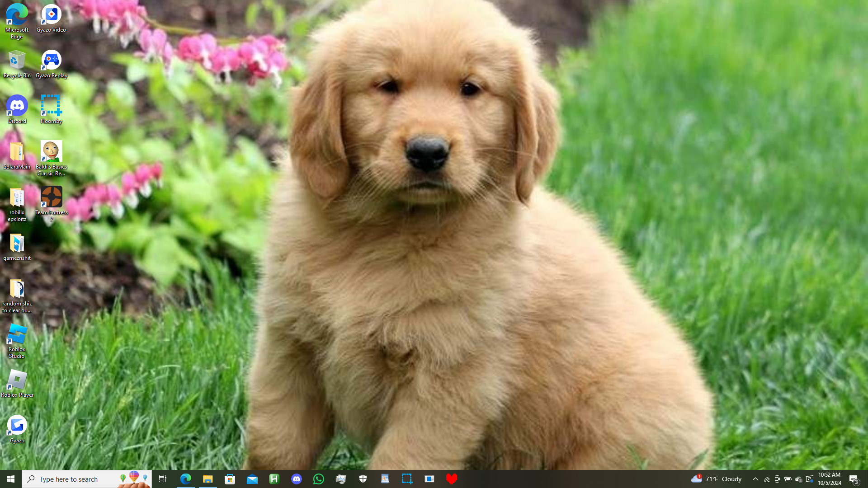
Task: Click WhatsApp icon in taskbar
Action: click(x=318, y=479)
